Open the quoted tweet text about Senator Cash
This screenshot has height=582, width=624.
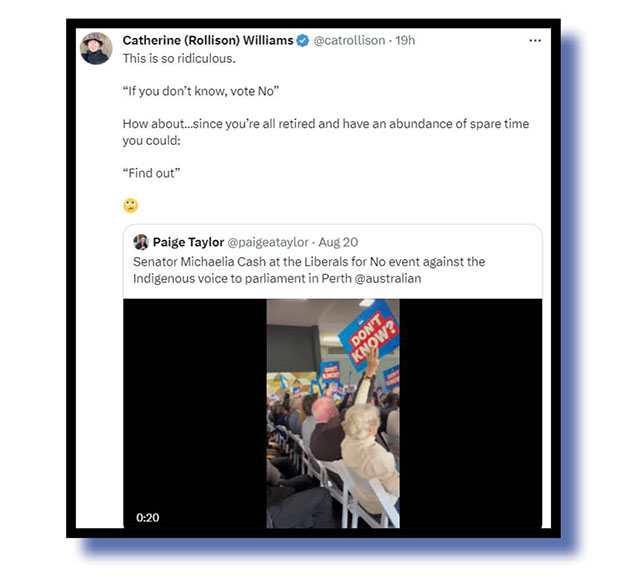[x=309, y=270]
